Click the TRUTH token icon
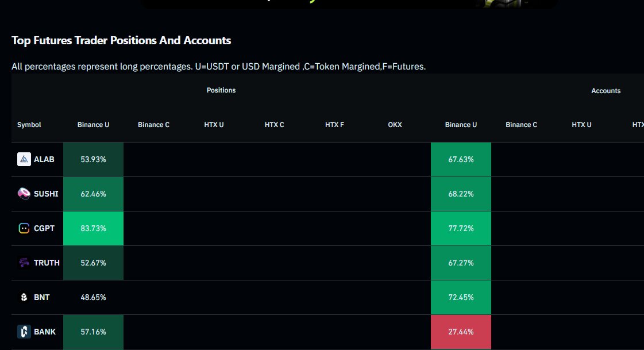 (24, 263)
